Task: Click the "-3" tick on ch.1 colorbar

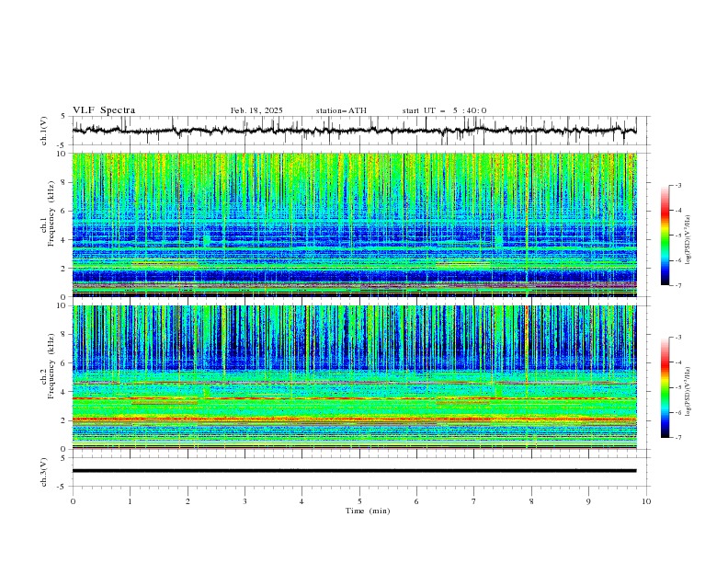Action: click(678, 185)
